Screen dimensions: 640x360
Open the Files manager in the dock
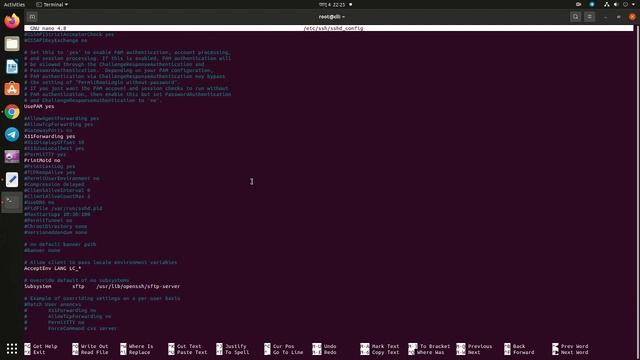[12, 43]
